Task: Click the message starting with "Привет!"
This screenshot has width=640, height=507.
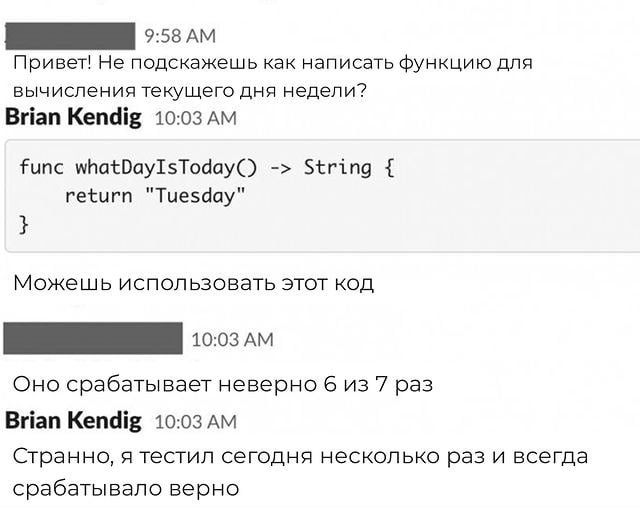Action: point(272,63)
